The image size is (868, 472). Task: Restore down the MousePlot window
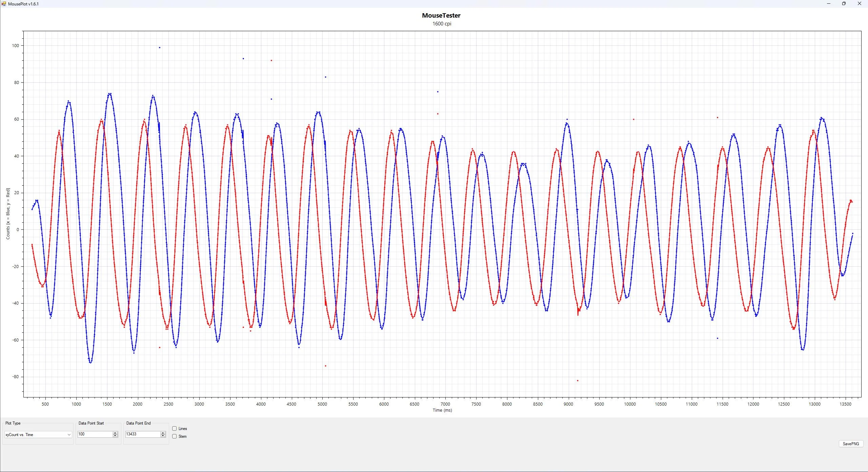tap(844, 4)
